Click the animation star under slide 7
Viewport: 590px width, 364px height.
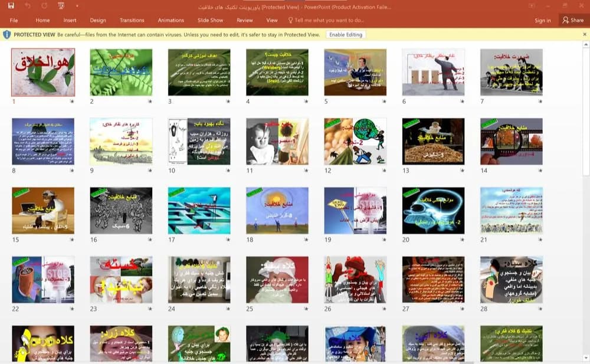point(540,101)
